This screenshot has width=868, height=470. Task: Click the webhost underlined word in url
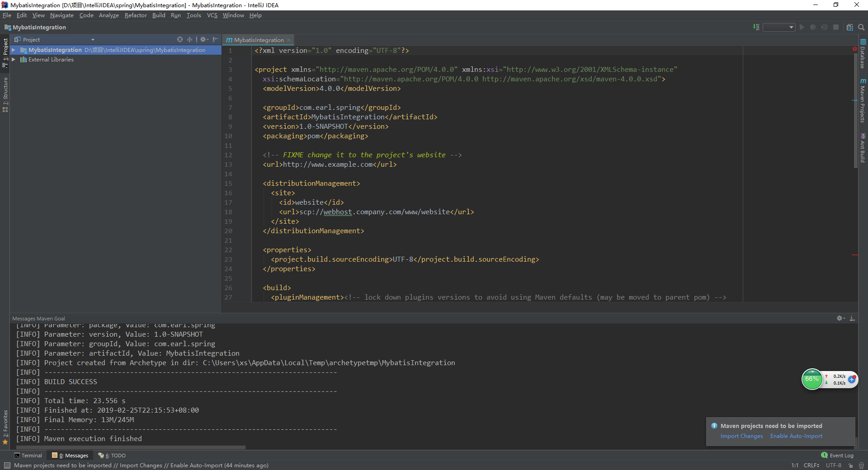click(338, 212)
